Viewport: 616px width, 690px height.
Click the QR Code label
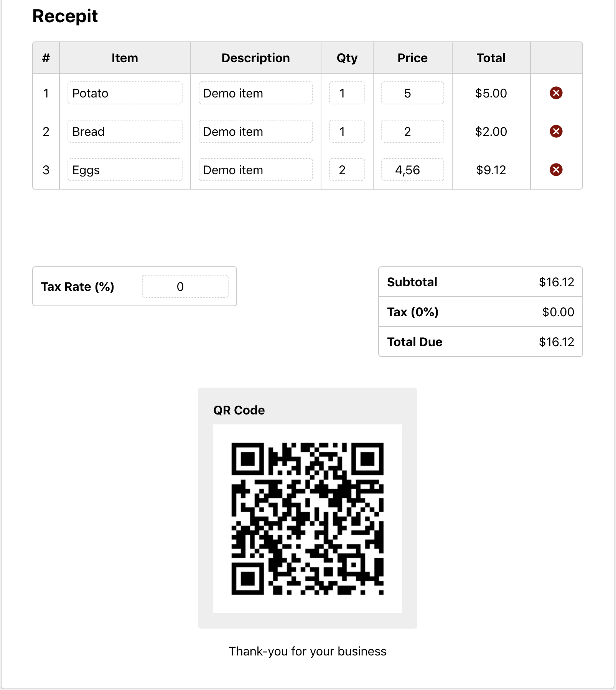pos(239,410)
